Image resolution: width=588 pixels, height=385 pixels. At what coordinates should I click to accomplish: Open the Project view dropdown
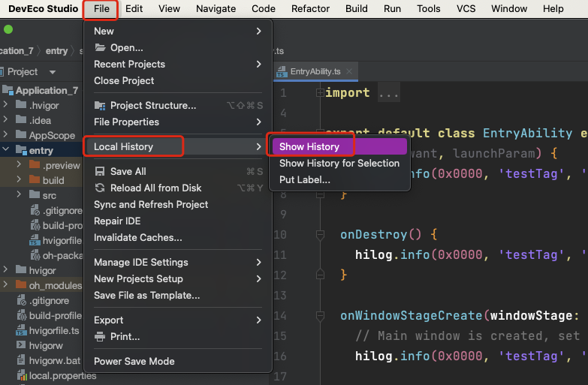pos(53,72)
